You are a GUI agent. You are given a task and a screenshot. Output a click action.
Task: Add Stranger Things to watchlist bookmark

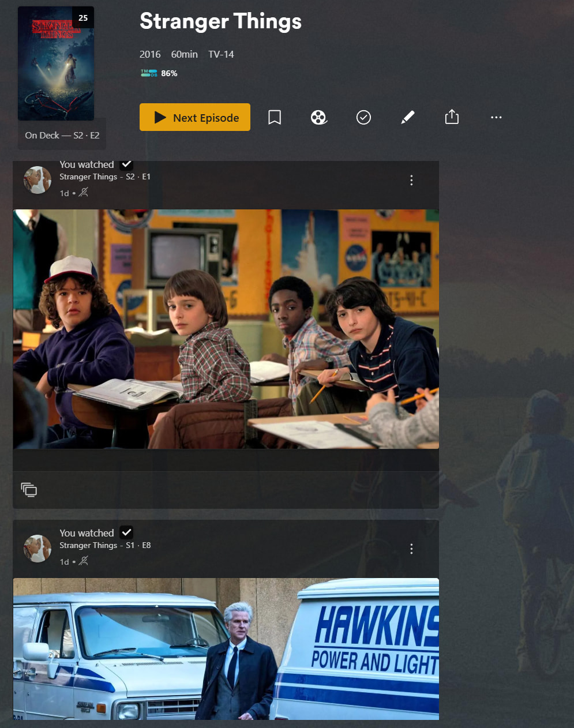(275, 118)
